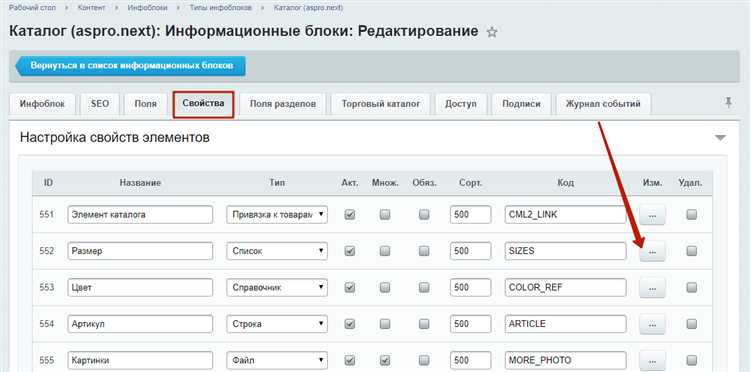Click Каталог (aspro.next) breadcrumb
This screenshot has width=750, height=372.
pyautogui.click(x=308, y=8)
